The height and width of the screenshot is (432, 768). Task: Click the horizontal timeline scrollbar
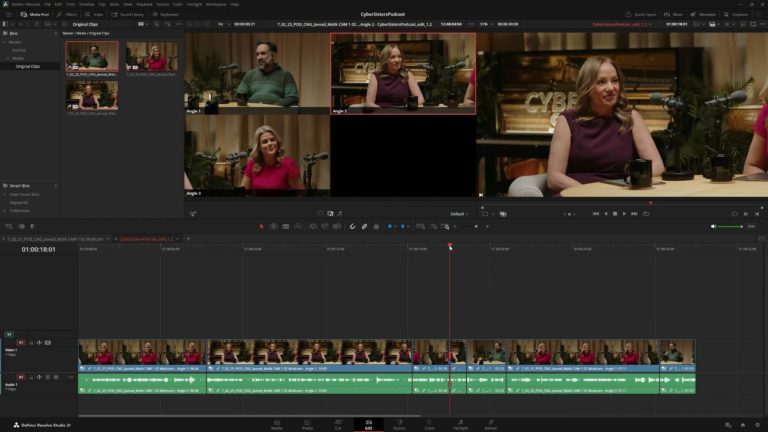tap(249, 416)
